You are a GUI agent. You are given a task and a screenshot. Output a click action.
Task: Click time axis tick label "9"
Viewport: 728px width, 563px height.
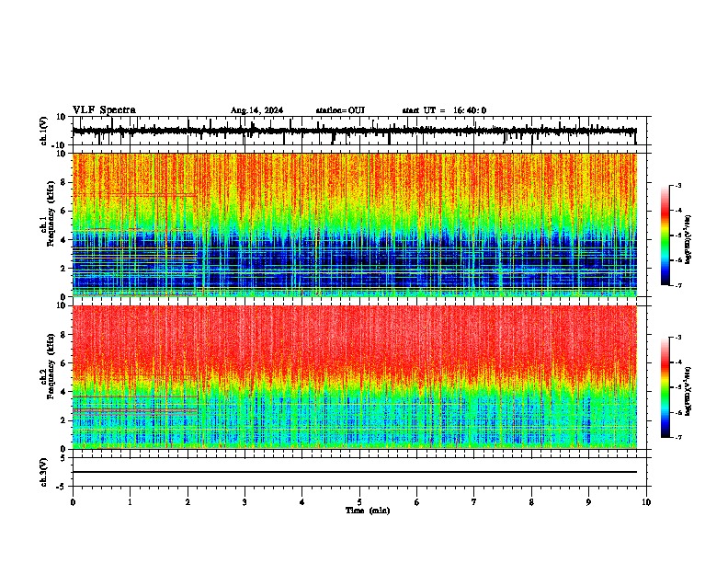click(x=588, y=502)
